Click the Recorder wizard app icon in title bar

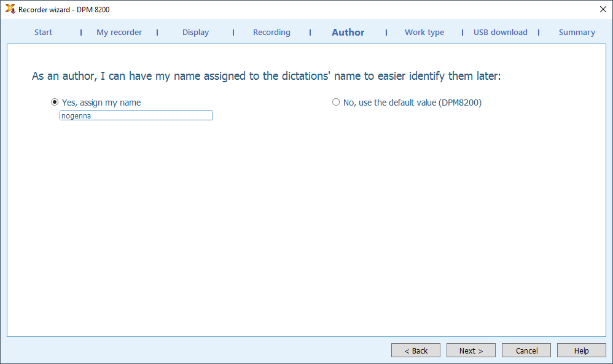point(10,9)
